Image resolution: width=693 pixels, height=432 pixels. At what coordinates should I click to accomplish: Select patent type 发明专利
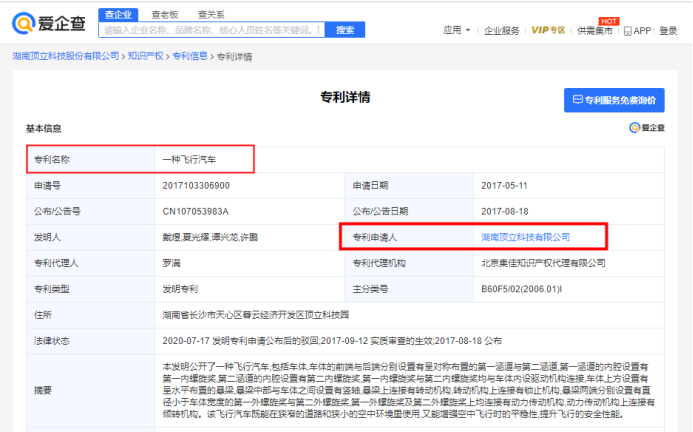coord(180,289)
